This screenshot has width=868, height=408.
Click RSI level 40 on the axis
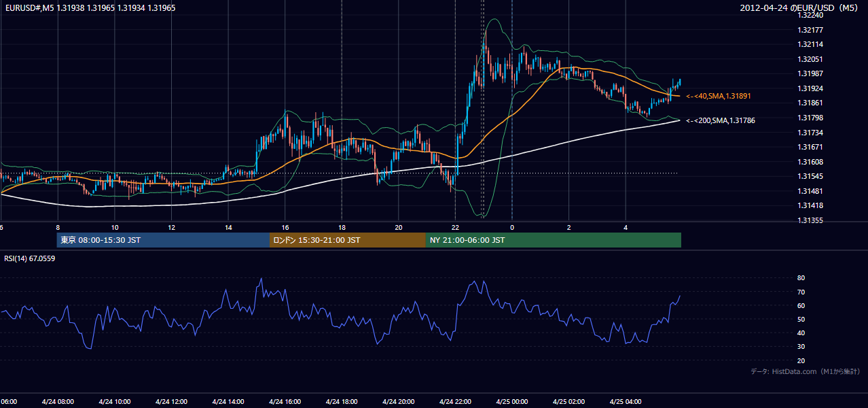pyautogui.click(x=801, y=333)
